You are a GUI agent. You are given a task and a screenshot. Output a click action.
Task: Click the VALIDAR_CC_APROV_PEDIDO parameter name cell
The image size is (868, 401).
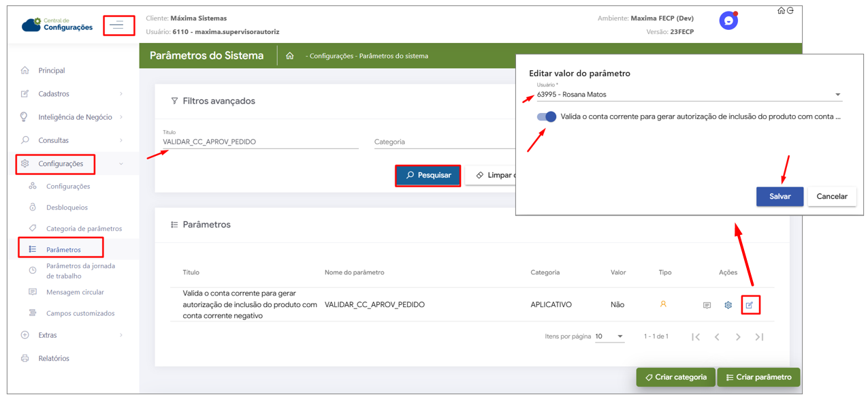(374, 305)
